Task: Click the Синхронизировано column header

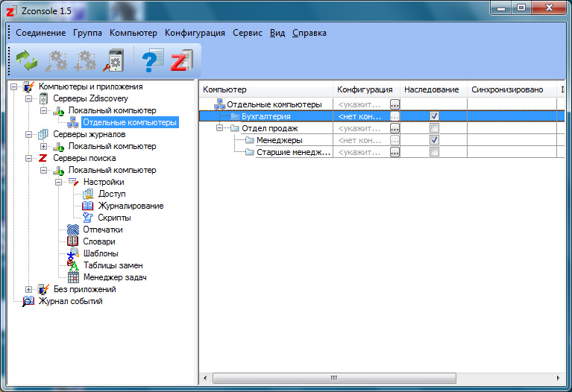Action: [512, 89]
